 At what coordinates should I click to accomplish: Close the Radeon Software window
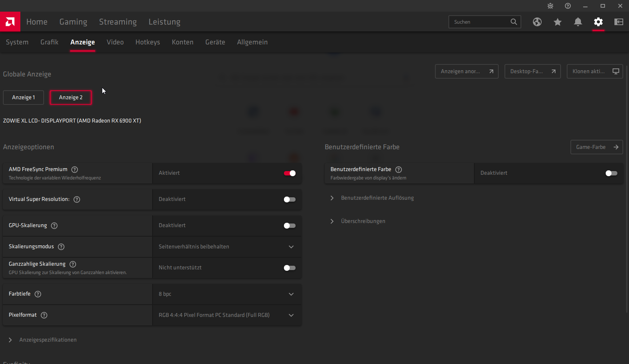(620, 6)
